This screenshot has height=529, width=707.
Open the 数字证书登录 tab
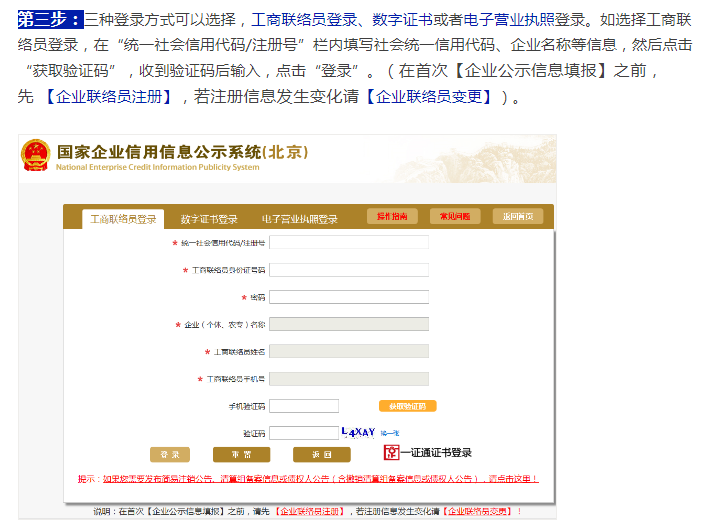209,219
